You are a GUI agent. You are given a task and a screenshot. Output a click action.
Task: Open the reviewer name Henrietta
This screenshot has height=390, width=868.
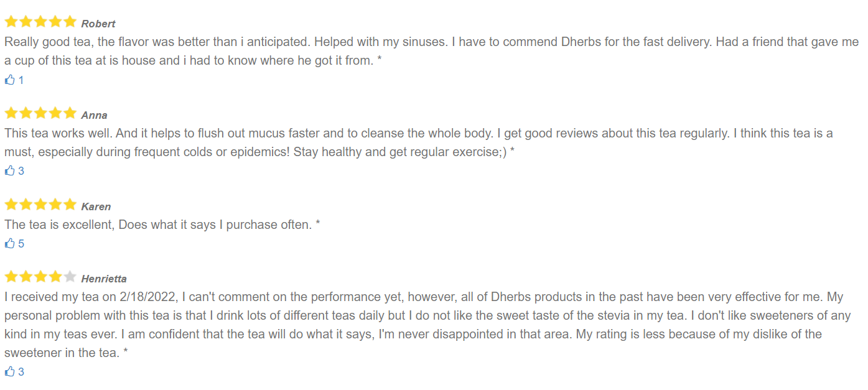click(x=104, y=279)
